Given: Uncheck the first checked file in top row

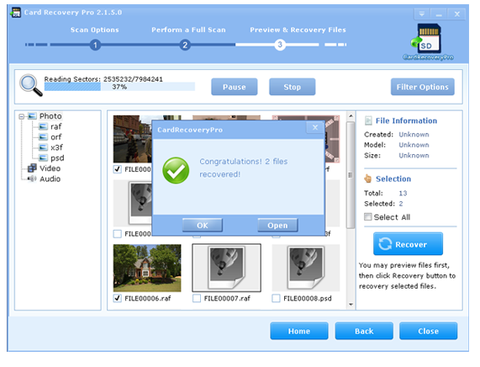Looking at the screenshot, I should pos(117,169).
